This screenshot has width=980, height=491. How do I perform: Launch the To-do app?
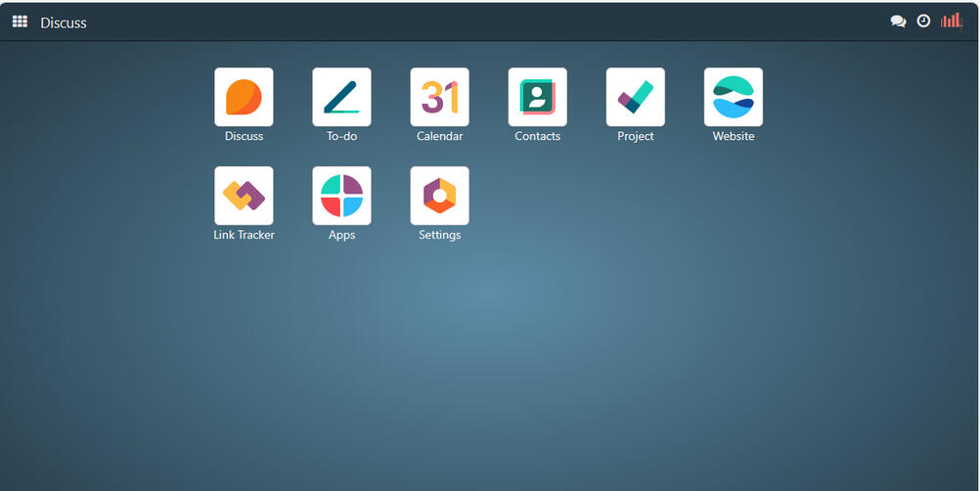click(x=341, y=97)
